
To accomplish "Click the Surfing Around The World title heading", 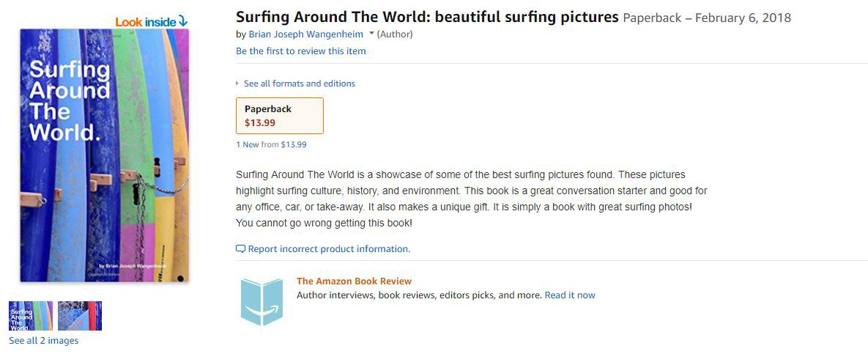I will pyautogui.click(x=427, y=17).
